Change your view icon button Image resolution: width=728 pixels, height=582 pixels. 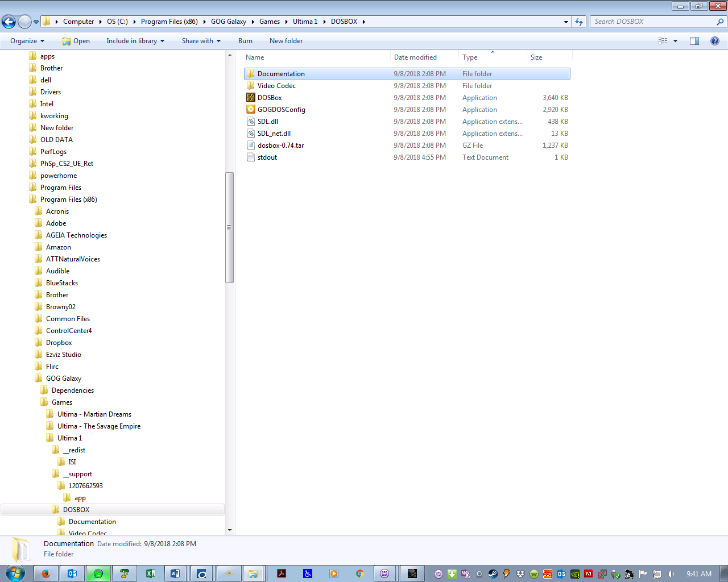[x=663, y=41]
